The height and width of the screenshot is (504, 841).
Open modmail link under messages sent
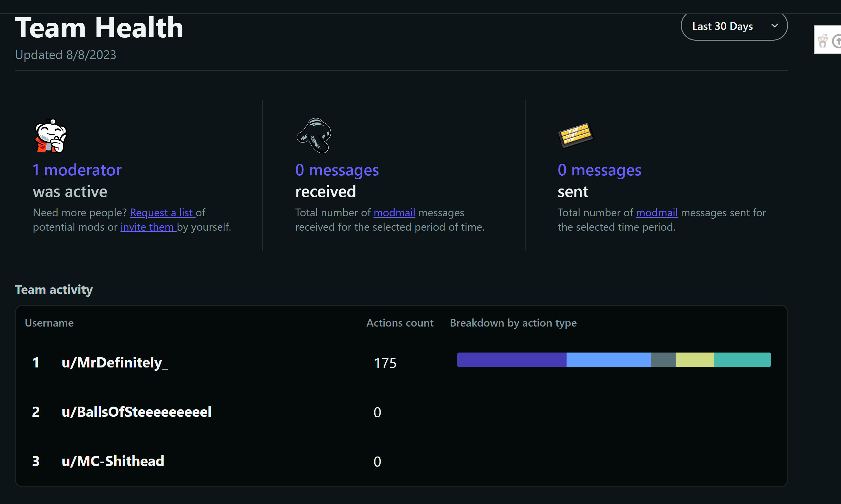(657, 213)
